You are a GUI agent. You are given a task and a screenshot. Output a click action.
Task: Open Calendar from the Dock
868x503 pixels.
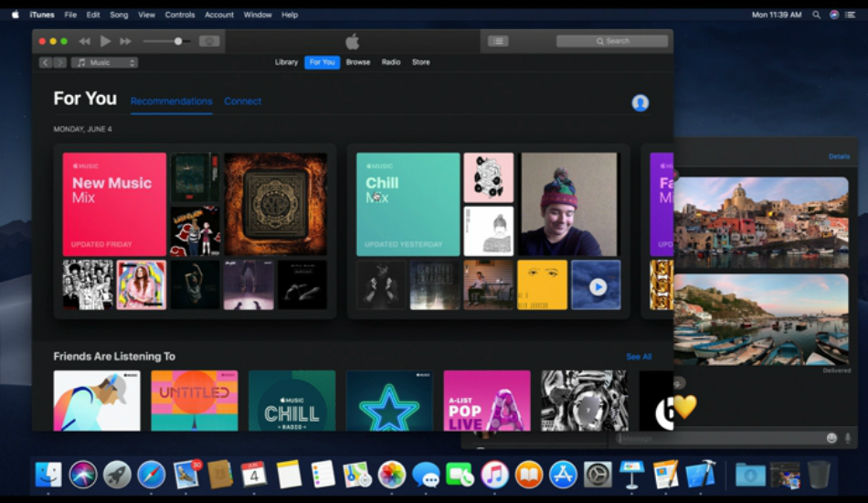(x=254, y=475)
